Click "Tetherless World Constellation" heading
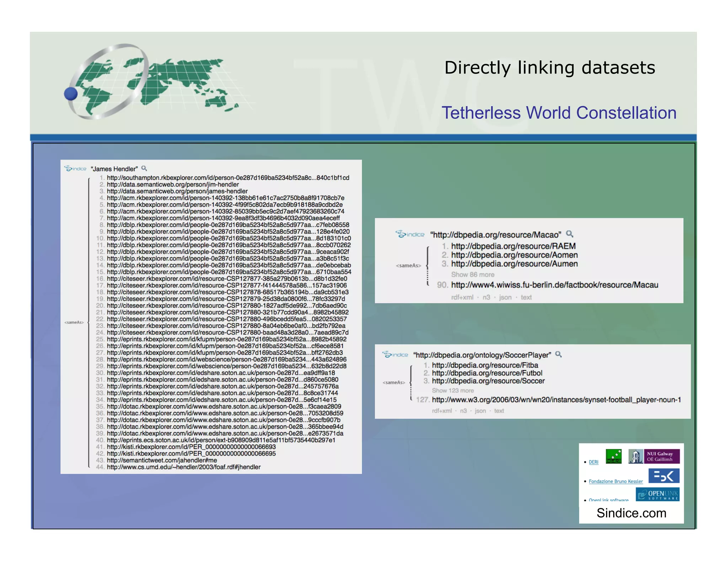This screenshot has width=728, height=562. [x=559, y=113]
